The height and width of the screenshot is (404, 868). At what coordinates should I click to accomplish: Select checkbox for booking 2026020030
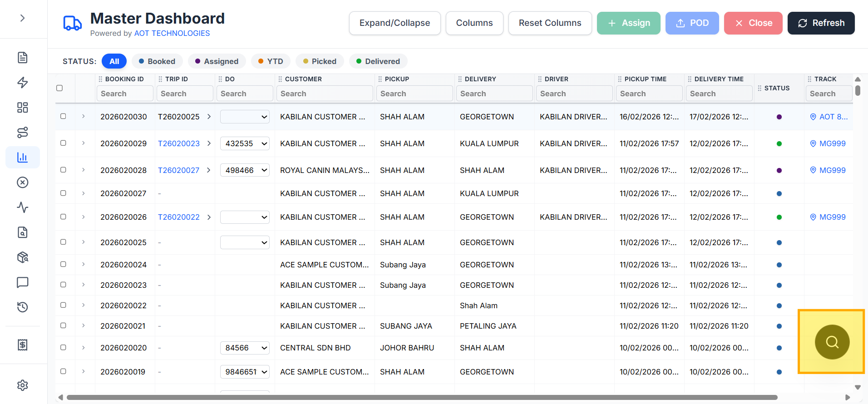click(x=63, y=116)
